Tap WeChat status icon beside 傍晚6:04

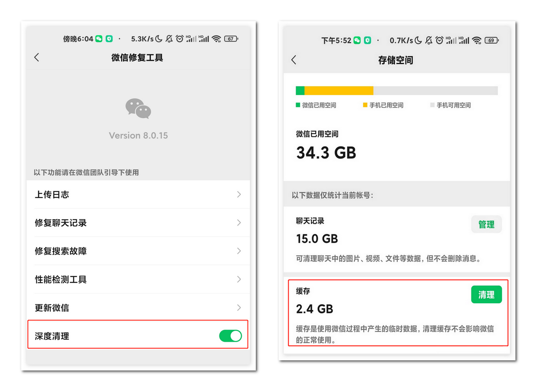99,39
